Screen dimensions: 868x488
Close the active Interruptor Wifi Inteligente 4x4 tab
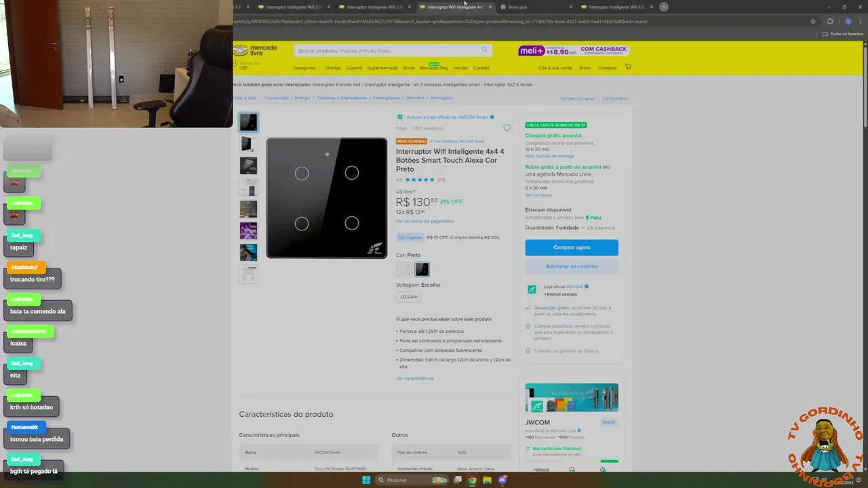[x=490, y=7]
